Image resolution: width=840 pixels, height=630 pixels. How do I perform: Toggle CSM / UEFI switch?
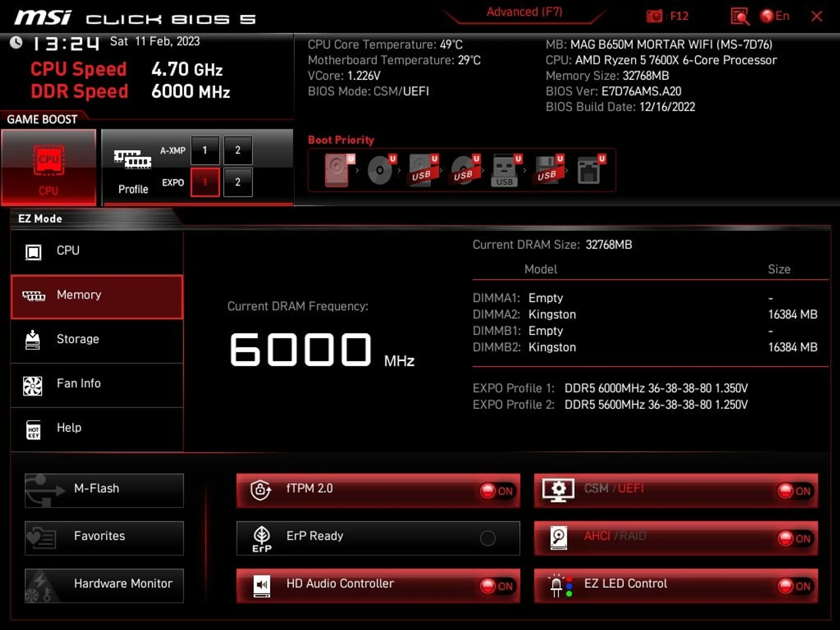point(794,491)
